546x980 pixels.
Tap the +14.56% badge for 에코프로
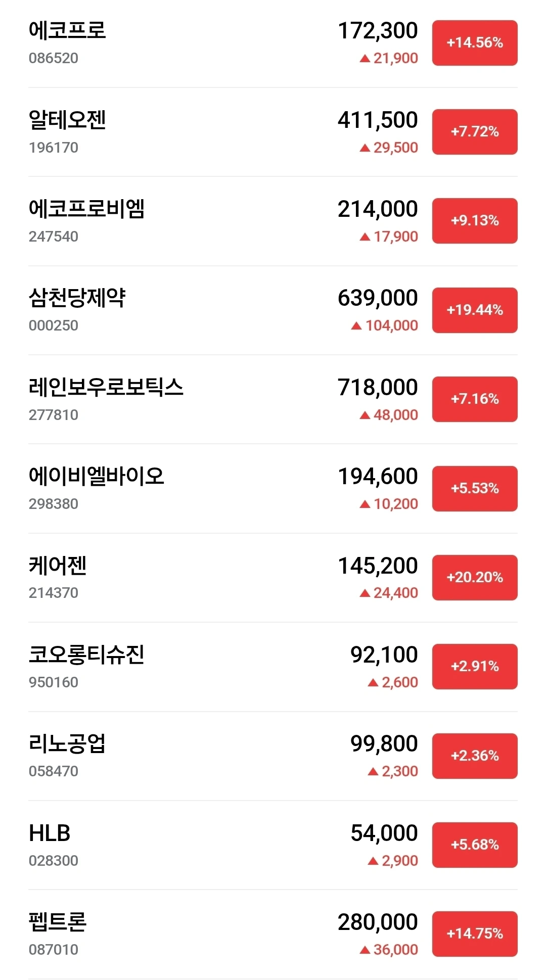click(x=474, y=43)
